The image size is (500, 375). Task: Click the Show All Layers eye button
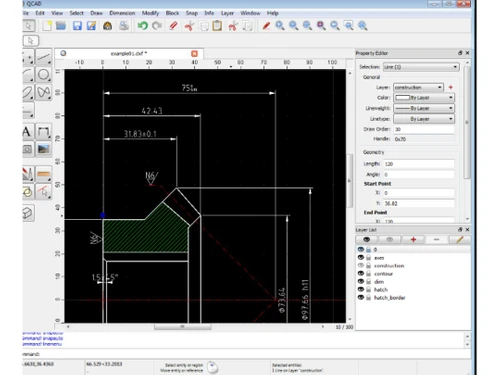pos(367,240)
